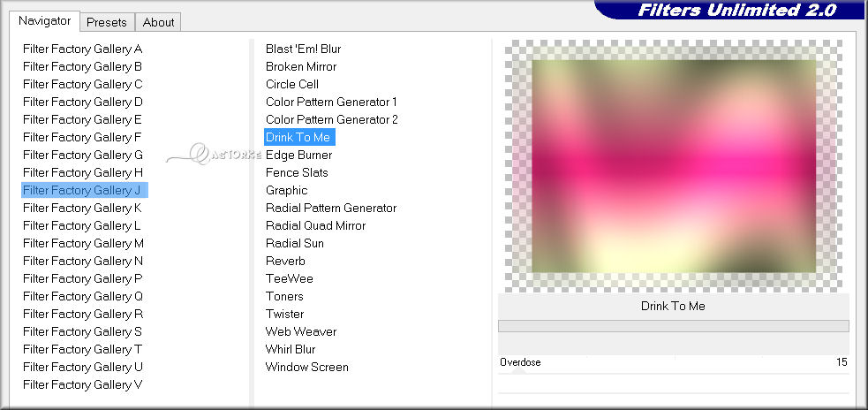Choose the Blast 'Em! Blur filter
Screen dimensions: 868x410
304,49
